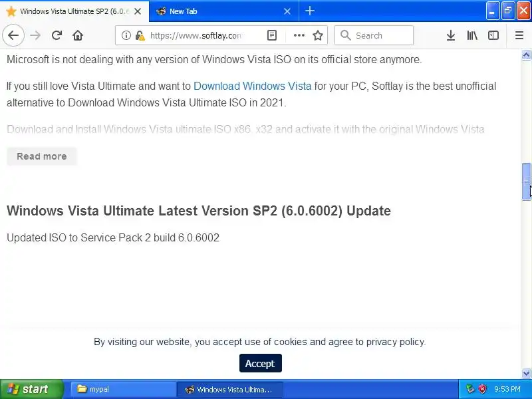Click the cookie privacy policy notice text
This screenshot has height=399, width=532.
[x=259, y=342]
